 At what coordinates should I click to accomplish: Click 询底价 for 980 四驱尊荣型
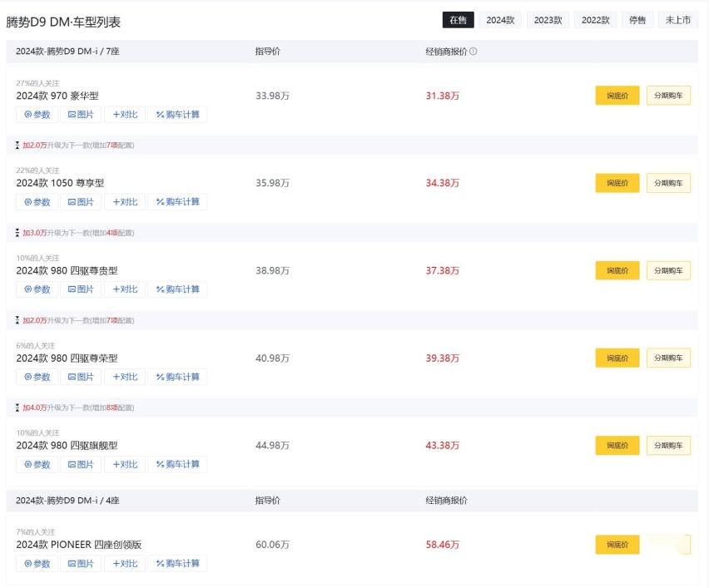click(617, 358)
